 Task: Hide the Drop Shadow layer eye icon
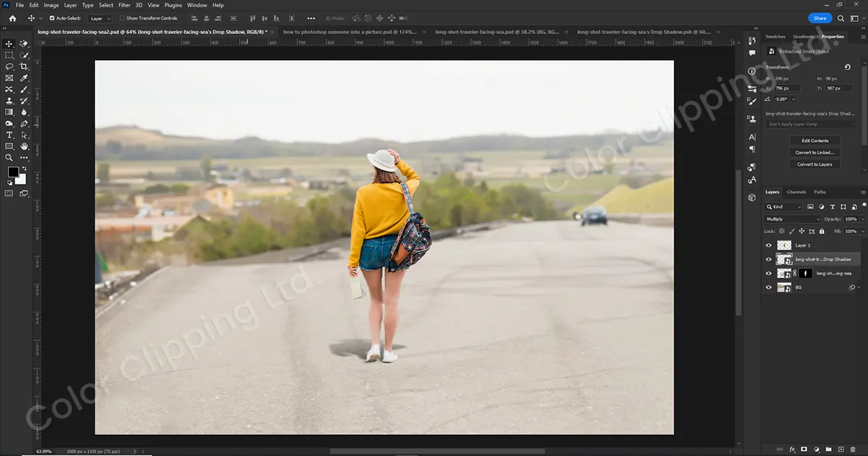[x=769, y=259]
